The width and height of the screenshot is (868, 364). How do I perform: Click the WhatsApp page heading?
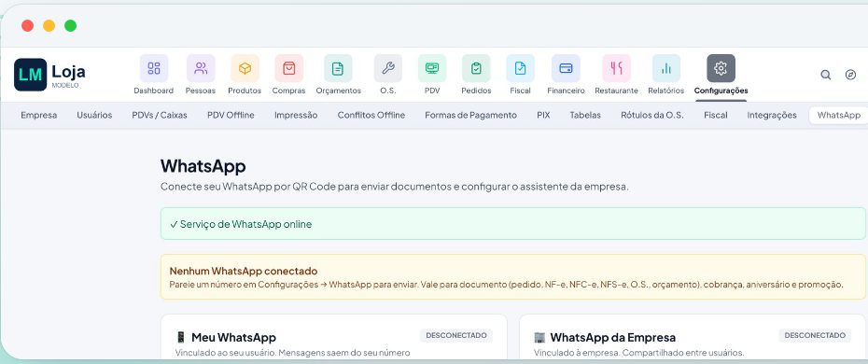203,166
